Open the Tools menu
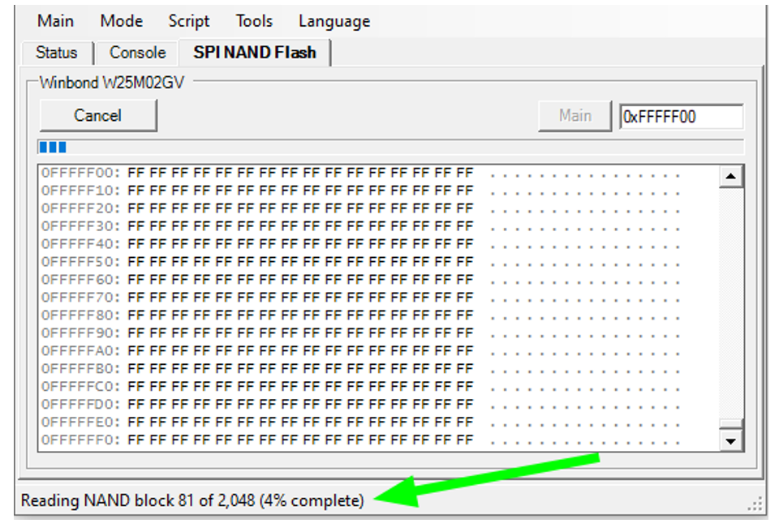Image resolution: width=779 pixels, height=532 pixels. pos(254,21)
